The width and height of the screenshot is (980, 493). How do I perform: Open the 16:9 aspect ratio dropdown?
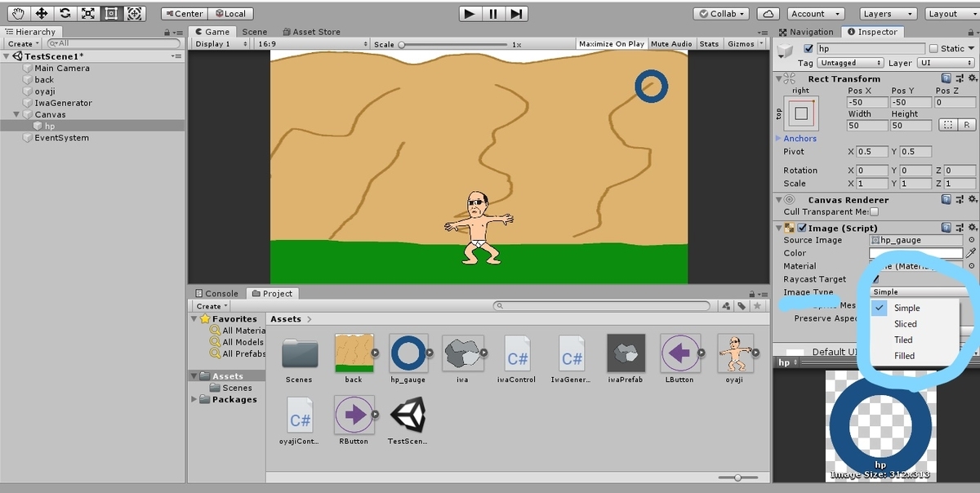click(312, 44)
